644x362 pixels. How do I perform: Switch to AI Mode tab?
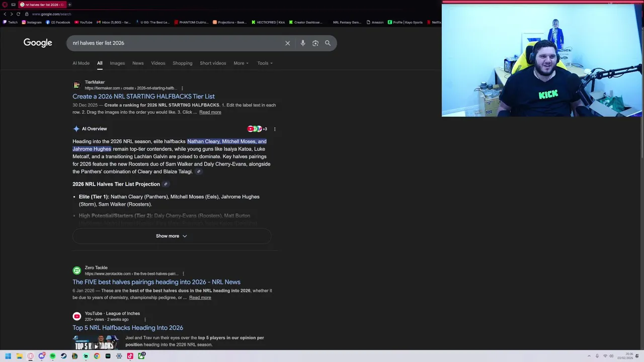point(81,63)
